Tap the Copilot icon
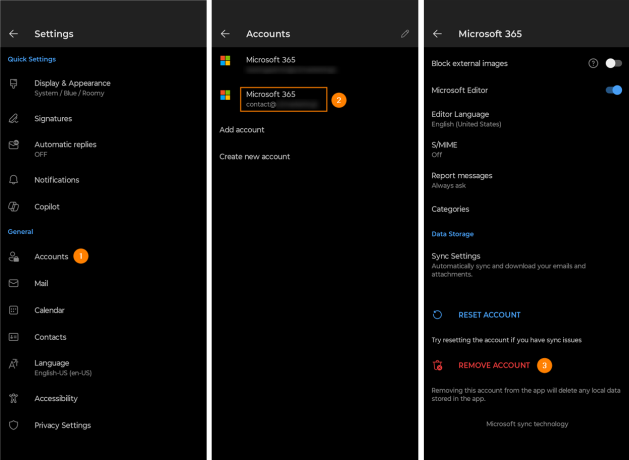The image size is (629, 460). [x=14, y=207]
